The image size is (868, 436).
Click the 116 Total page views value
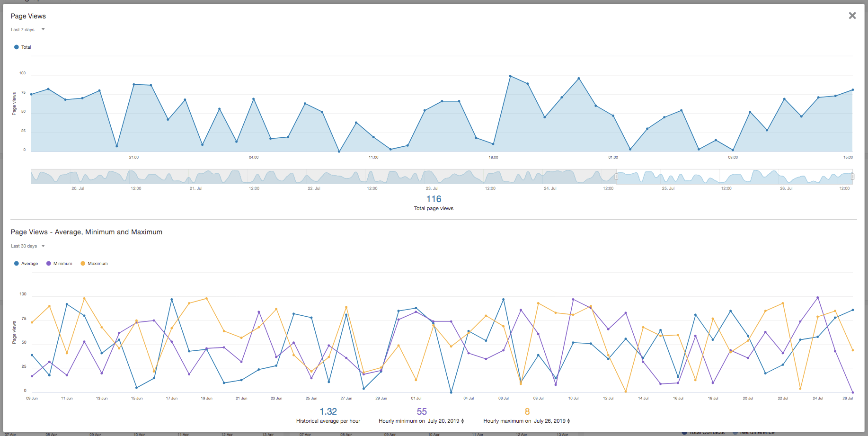pyautogui.click(x=434, y=199)
